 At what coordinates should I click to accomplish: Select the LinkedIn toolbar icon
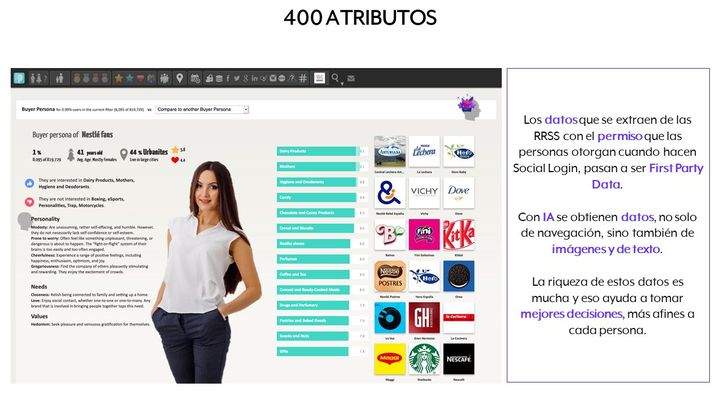pyautogui.click(x=254, y=79)
